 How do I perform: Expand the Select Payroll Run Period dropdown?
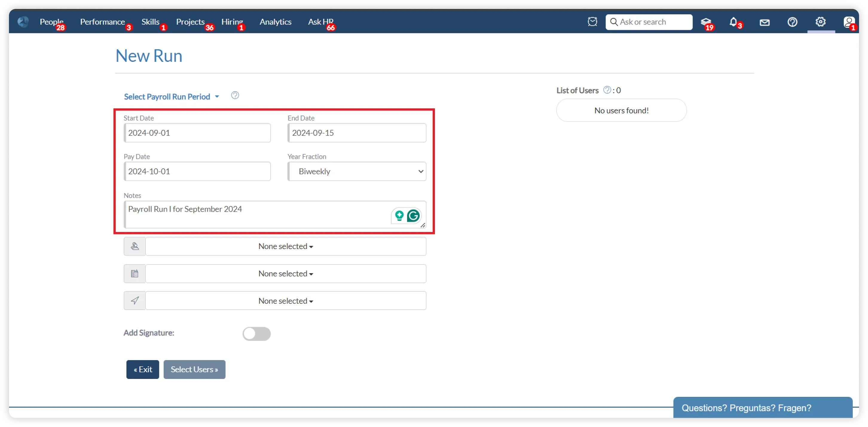[172, 97]
